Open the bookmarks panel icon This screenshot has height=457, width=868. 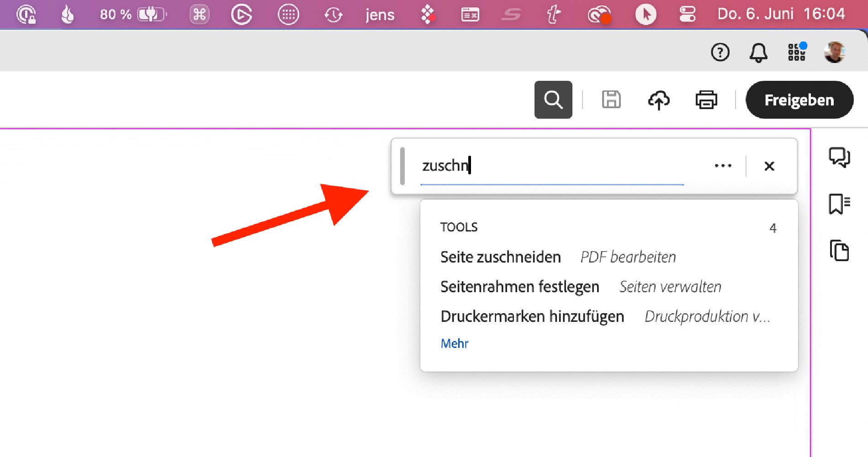click(839, 204)
